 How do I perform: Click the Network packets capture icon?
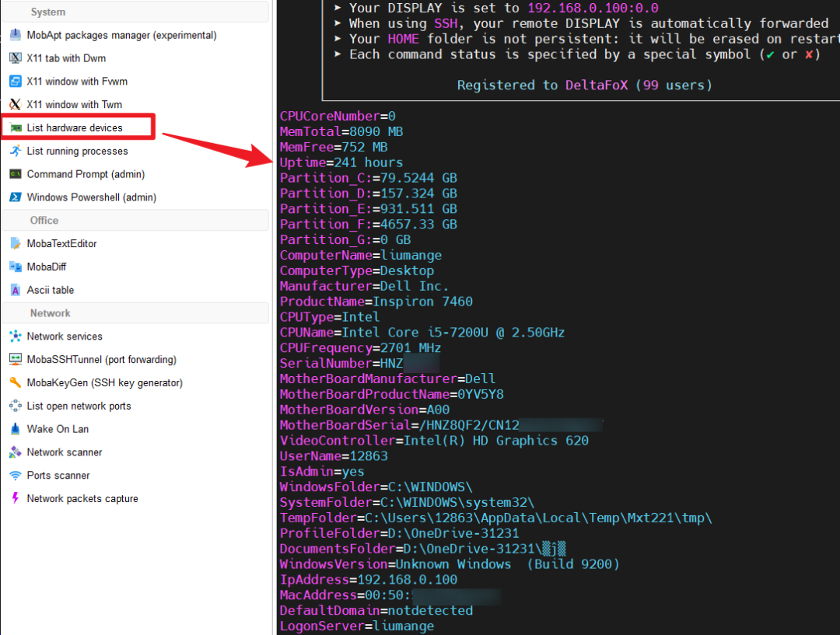click(x=16, y=498)
